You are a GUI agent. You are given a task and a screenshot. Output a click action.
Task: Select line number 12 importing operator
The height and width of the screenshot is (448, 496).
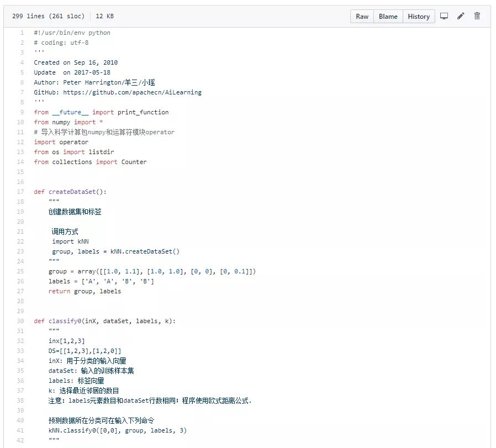[19, 142]
